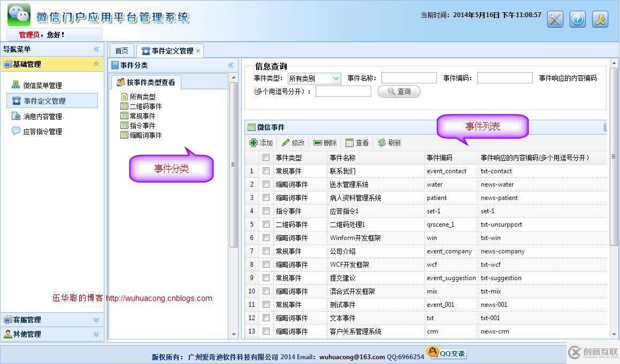Click the WeChat logo icon
This screenshot has width=620, height=364.
[x=19, y=15]
